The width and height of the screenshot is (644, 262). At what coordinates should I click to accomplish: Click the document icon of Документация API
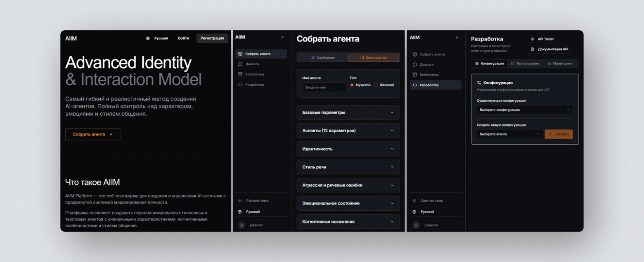533,49
